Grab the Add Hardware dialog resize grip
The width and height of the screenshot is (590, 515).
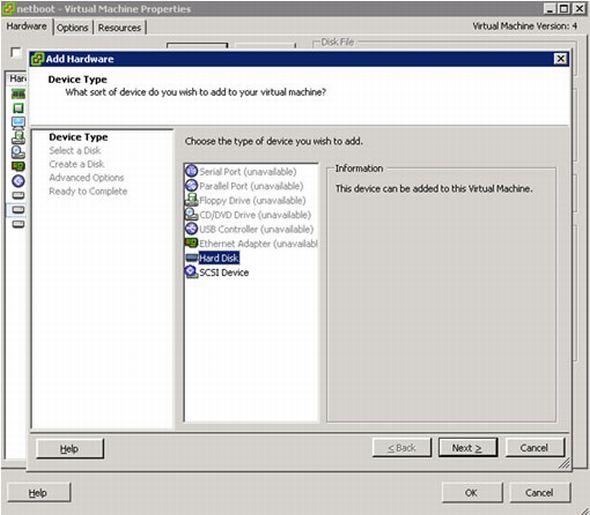click(x=564, y=463)
